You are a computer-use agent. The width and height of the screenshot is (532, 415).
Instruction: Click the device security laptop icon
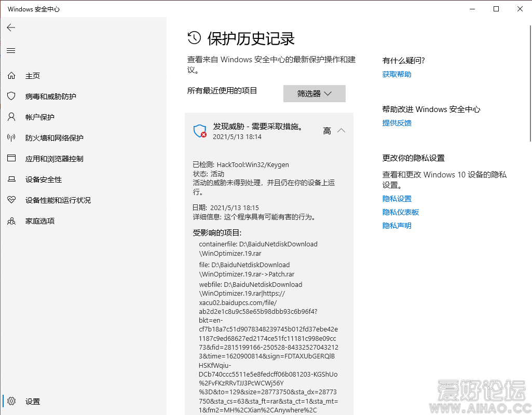click(11, 179)
